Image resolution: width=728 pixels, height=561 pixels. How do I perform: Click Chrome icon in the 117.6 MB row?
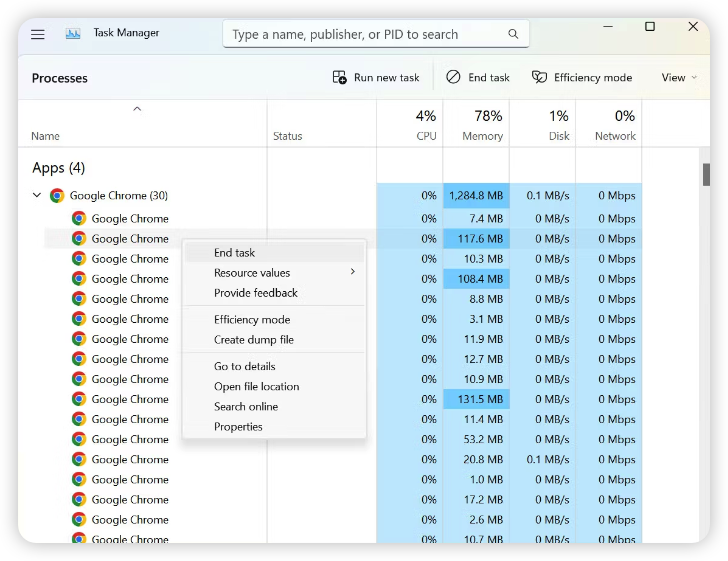click(79, 238)
